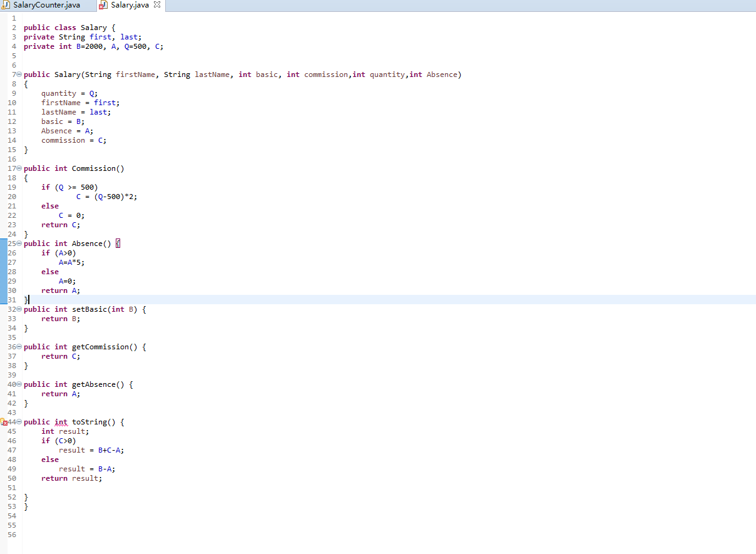
Task: Click the 'C = (Q-500)*2;' statement
Action: point(107,197)
